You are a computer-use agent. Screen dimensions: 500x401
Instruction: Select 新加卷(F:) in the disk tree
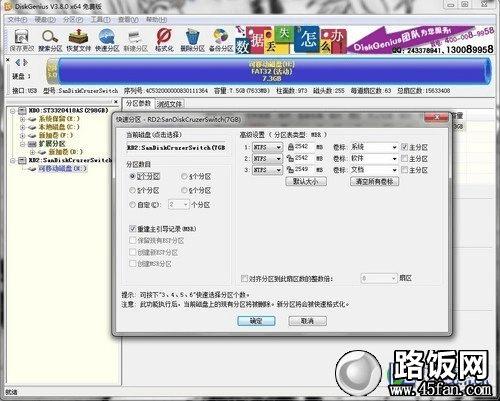[56, 135]
